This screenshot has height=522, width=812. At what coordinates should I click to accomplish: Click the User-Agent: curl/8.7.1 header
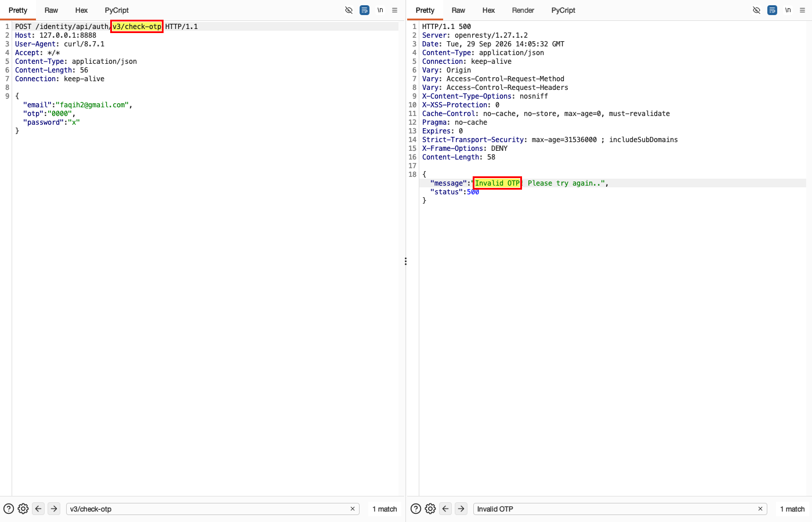click(60, 44)
